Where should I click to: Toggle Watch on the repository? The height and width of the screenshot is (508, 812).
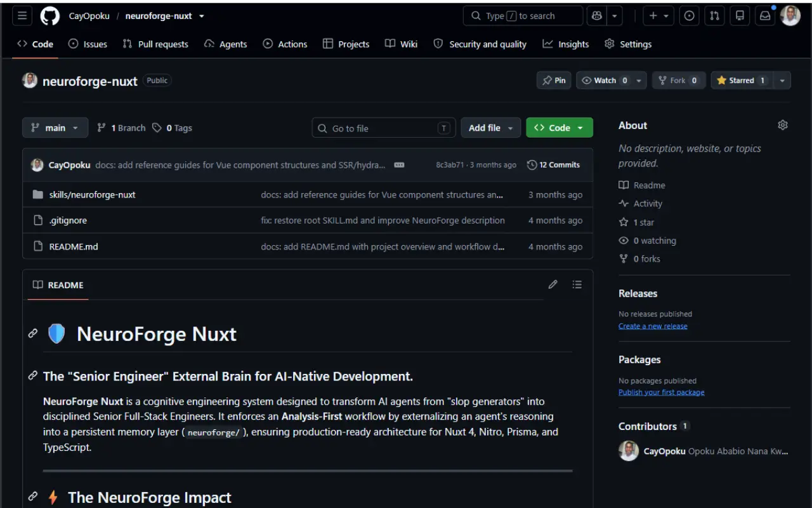pos(605,81)
